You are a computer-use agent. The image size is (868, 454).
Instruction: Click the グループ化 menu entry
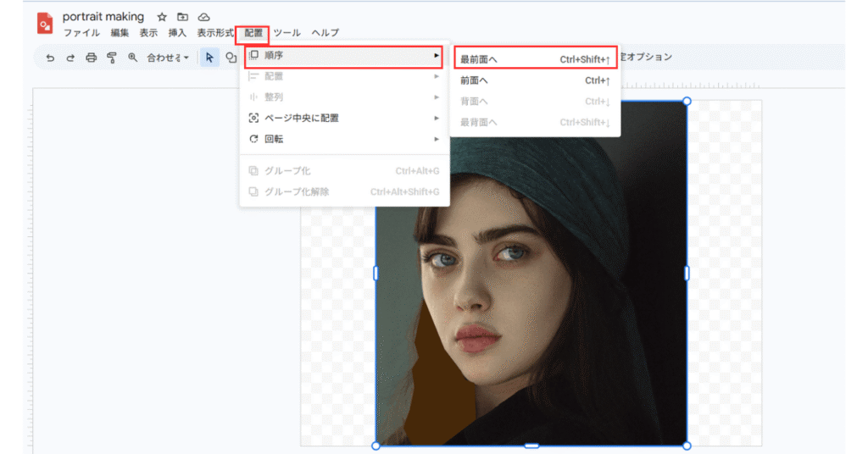coord(344,171)
